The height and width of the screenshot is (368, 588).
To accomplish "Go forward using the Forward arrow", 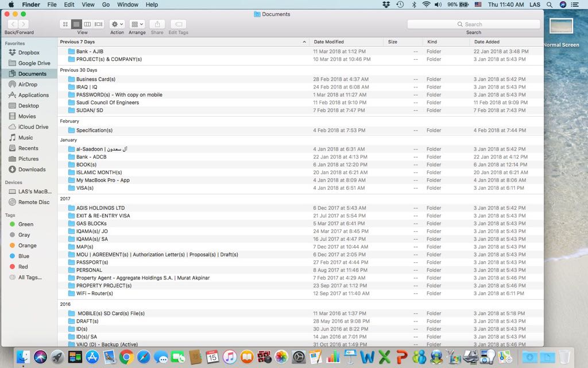I will 23,24.
